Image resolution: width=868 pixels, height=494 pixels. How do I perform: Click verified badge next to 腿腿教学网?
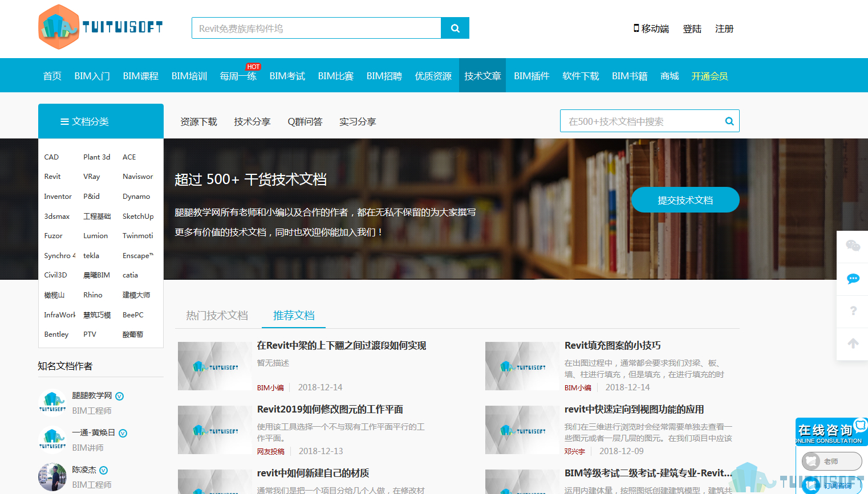point(120,396)
